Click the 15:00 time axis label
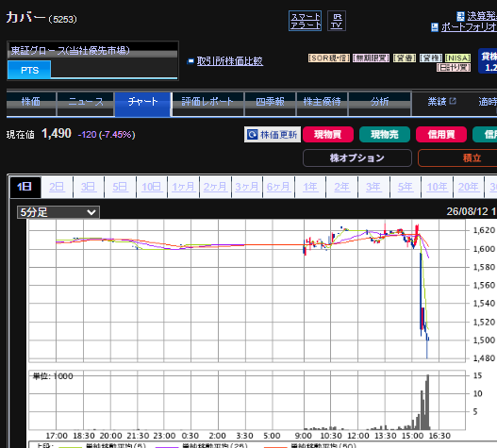The height and width of the screenshot is (448, 497). [412, 436]
